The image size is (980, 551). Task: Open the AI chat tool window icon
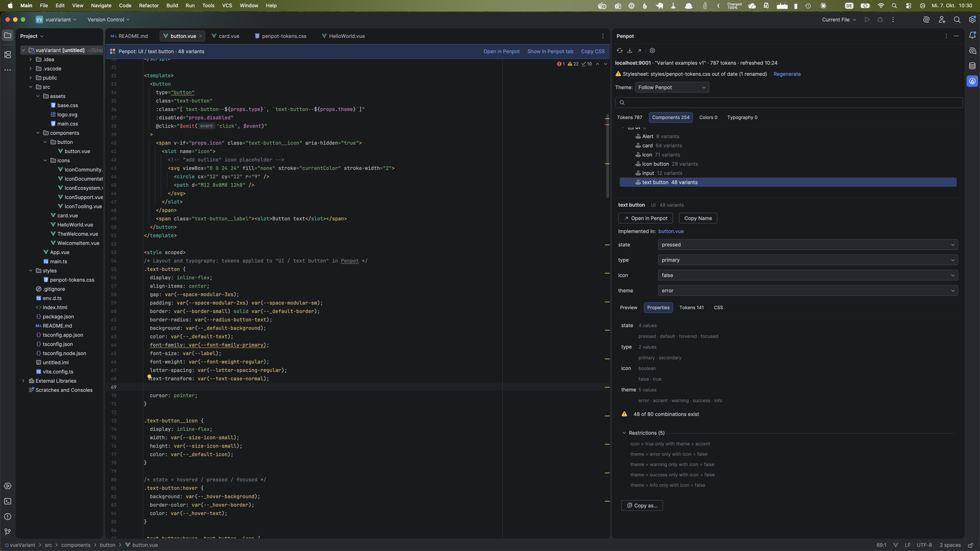point(972,51)
